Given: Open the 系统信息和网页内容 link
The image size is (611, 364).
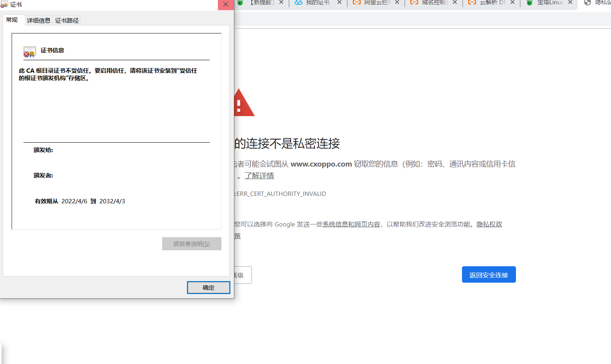Looking at the screenshot, I should (x=351, y=224).
